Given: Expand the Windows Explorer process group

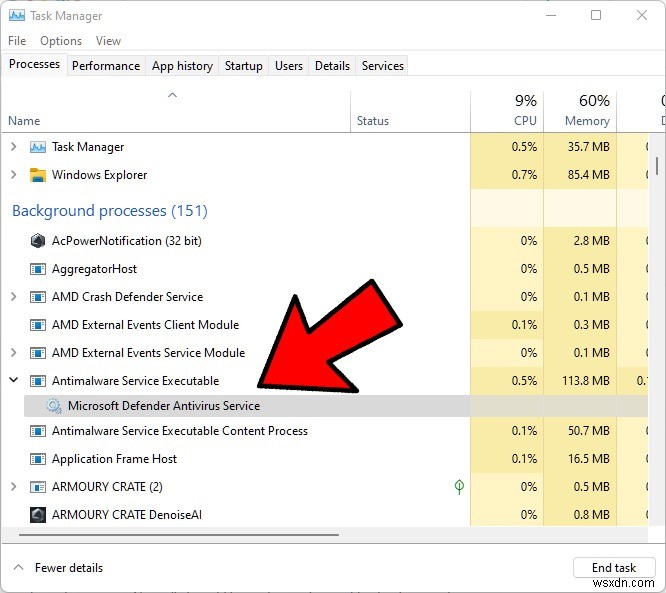Looking at the screenshot, I should click(14, 175).
